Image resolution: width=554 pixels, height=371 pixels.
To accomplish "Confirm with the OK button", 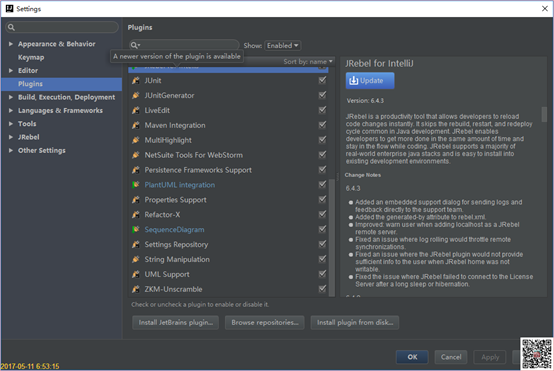I will tap(412, 357).
